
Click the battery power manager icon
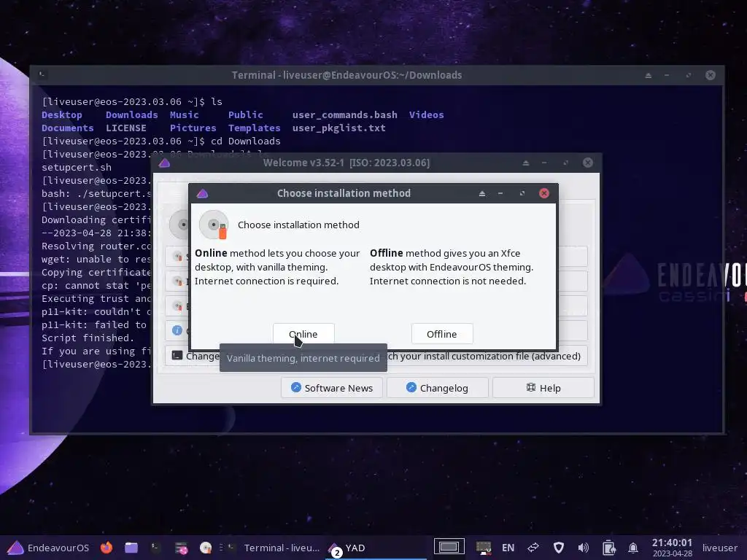click(x=608, y=548)
